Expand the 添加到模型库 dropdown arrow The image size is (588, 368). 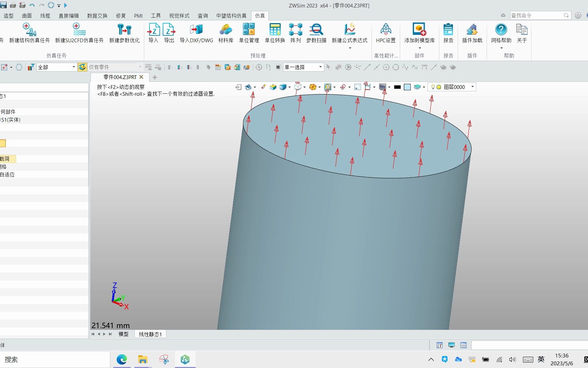(x=420, y=48)
